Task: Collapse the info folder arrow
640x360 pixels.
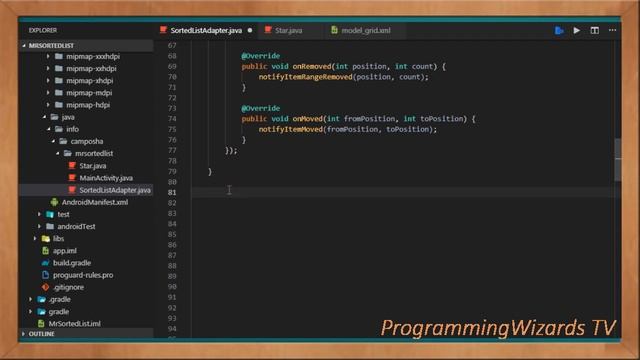Action: (49, 129)
